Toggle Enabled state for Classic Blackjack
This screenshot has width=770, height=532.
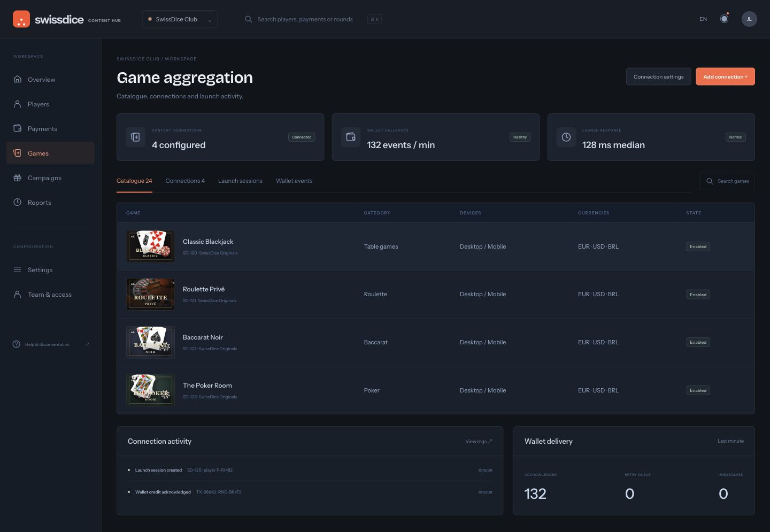(x=698, y=246)
